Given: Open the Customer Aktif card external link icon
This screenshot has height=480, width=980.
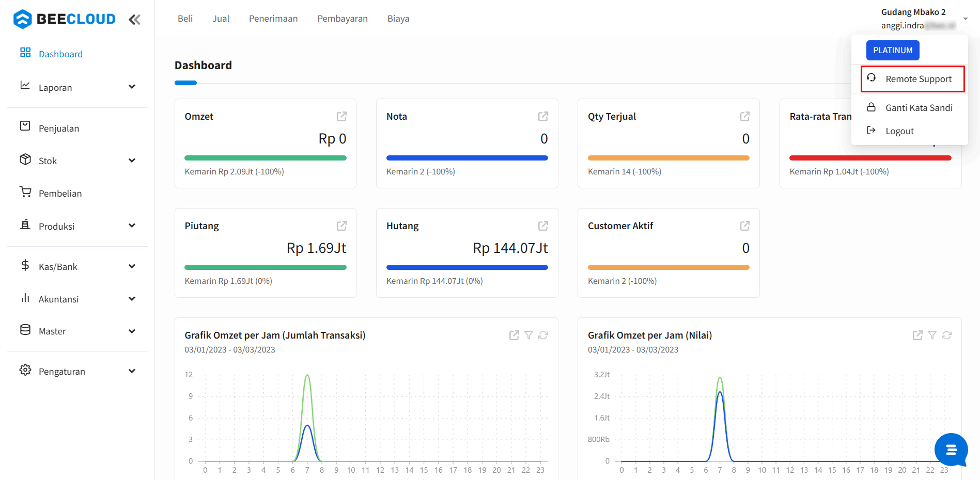Looking at the screenshot, I should click(745, 226).
